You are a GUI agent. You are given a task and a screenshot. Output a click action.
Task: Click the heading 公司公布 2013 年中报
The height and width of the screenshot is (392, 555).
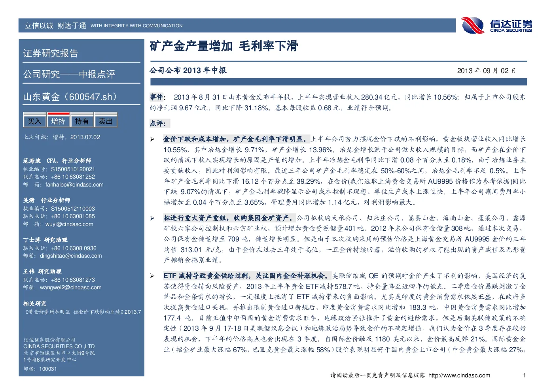pyautogui.click(x=188, y=70)
